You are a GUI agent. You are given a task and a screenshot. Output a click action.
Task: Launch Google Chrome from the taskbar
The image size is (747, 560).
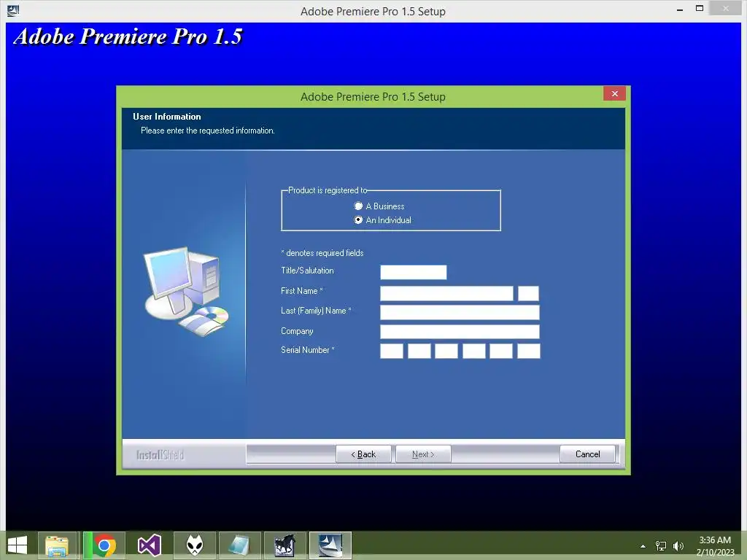[104, 545]
